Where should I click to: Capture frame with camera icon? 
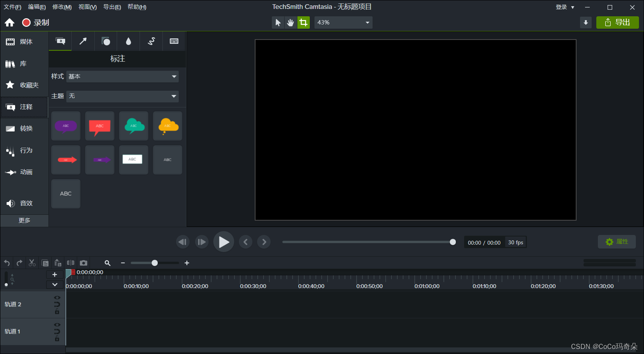83,263
